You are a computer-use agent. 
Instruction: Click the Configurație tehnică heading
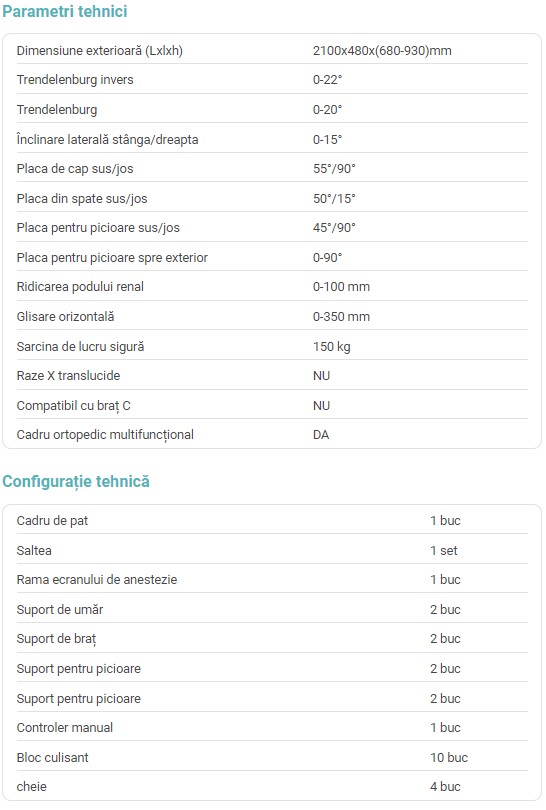point(76,481)
